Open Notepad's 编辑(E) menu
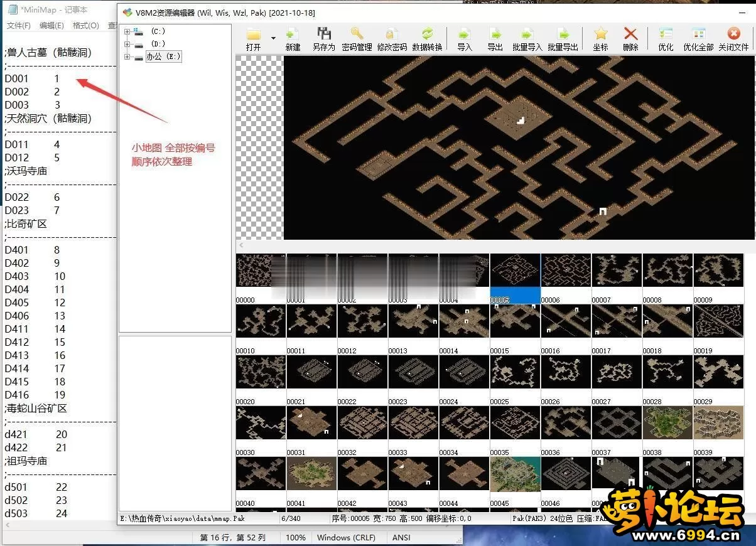 pos(51,26)
